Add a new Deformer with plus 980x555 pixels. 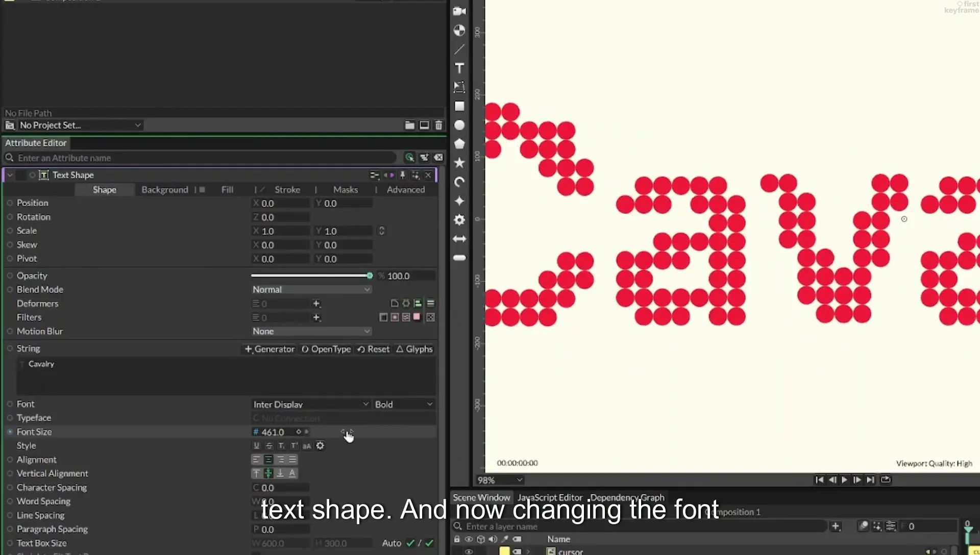tap(316, 304)
